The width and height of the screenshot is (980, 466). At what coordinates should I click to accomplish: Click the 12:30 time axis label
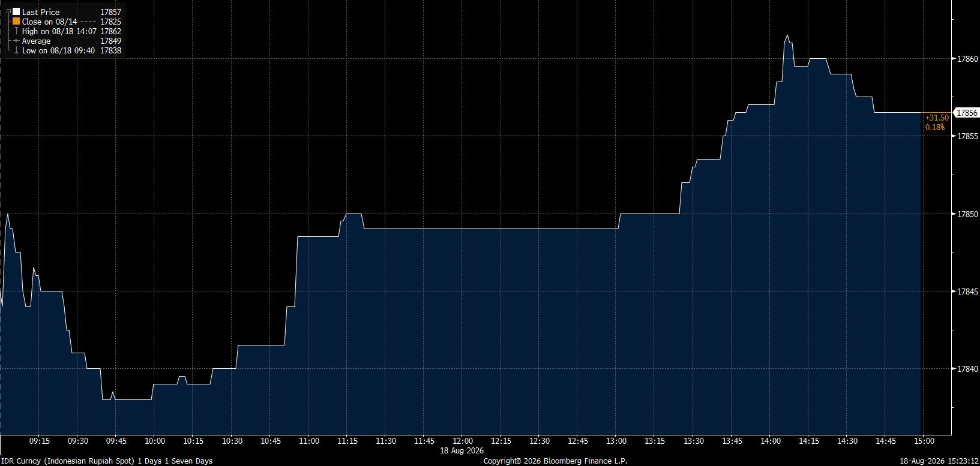coord(540,441)
